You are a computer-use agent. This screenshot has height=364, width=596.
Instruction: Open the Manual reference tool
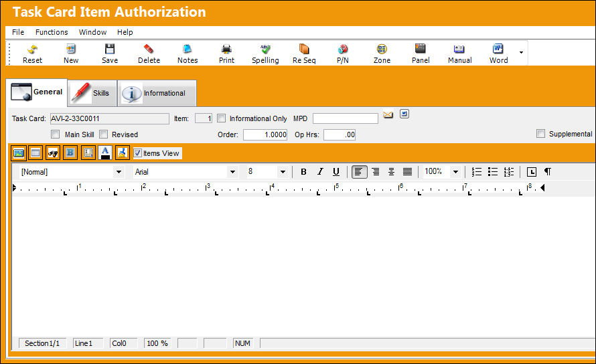point(459,54)
